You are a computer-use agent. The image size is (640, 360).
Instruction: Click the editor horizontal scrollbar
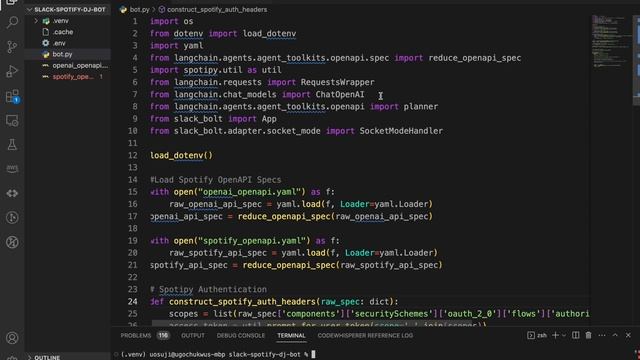pos(312,323)
